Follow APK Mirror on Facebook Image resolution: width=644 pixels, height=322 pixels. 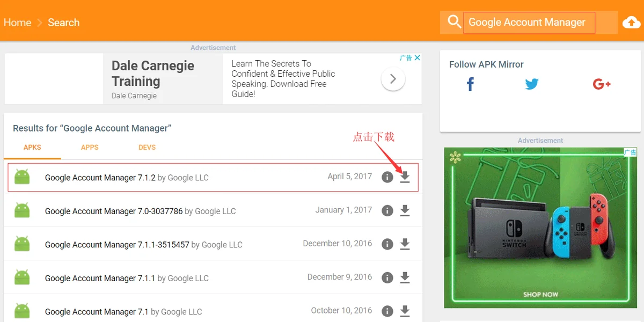point(471,84)
